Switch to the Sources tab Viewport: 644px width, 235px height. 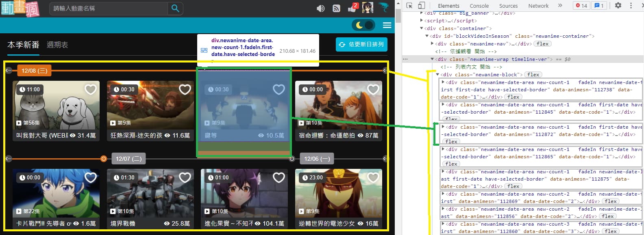[x=508, y=6]
